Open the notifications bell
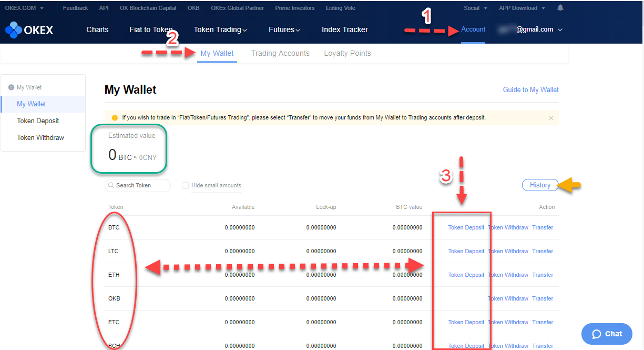Screen dimensions: 644x350 click(x=560, y=8)
